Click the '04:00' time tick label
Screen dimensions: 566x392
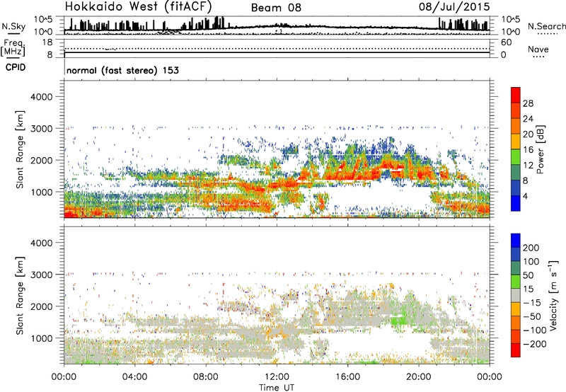click(x=134, y=377)
